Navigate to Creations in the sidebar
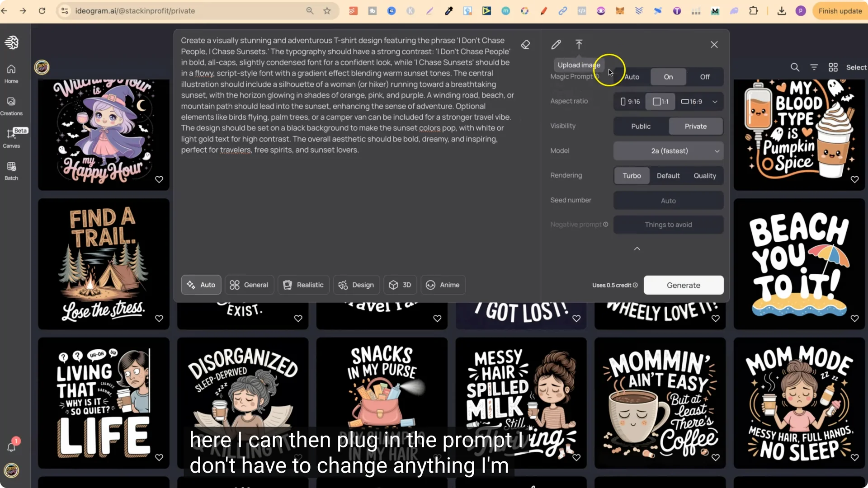868x488 pixels. (x=11, y=106)
